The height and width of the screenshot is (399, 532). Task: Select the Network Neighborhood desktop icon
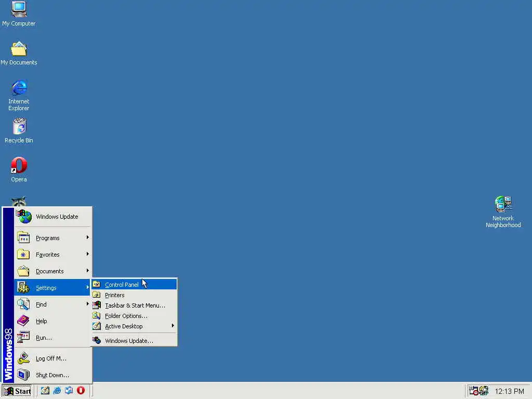(x=503, y=212)
